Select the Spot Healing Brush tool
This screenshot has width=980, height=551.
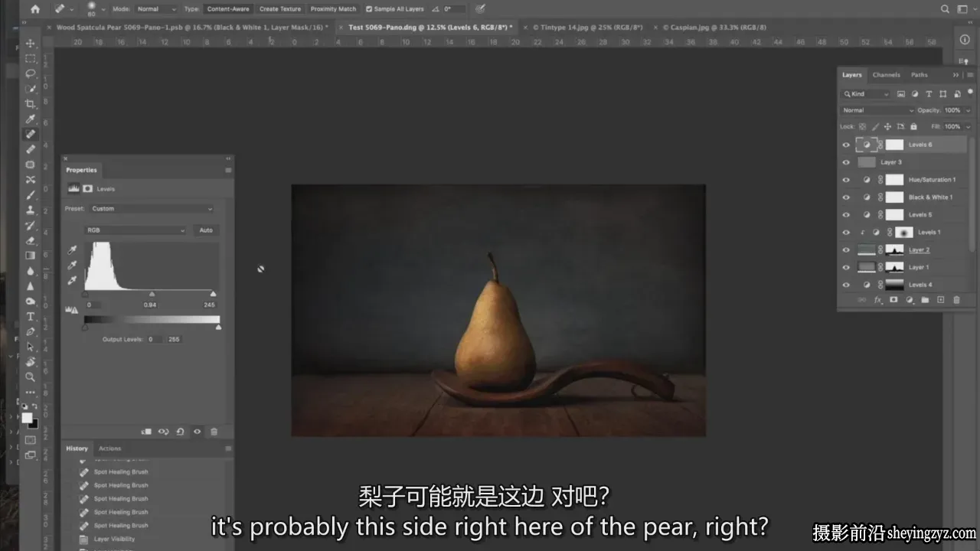coord(31,134)
